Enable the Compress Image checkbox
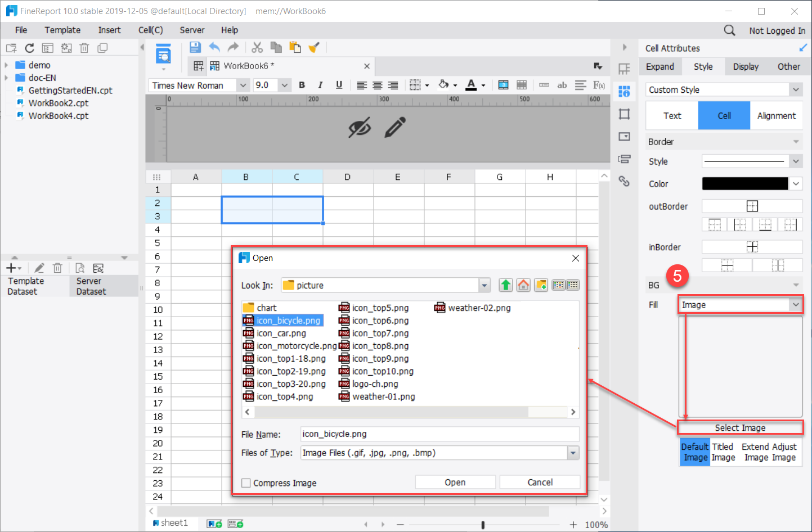 [x=246, y=483]
